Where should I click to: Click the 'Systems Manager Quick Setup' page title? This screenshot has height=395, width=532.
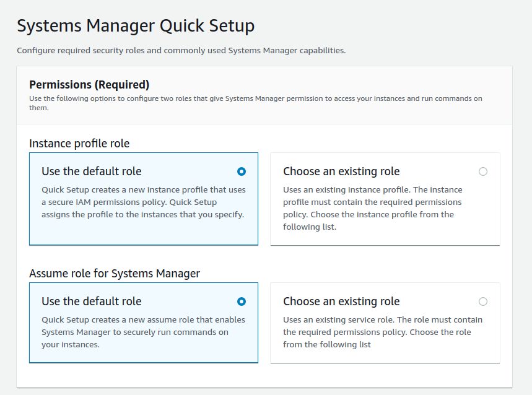coord(136,26)
